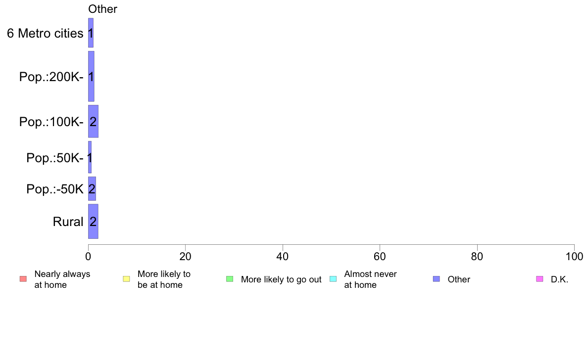Viewport: 588px width, 364px height.
Task: Click the More likely to go out label
Action: 281,279
